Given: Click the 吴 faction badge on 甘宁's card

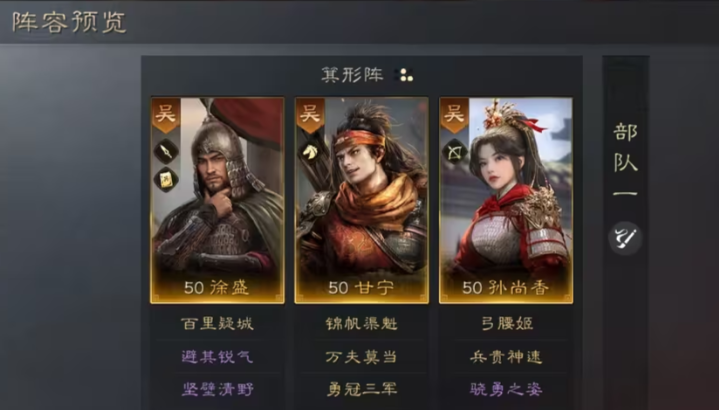Looking at the screenshot, I should coord(310,115).
